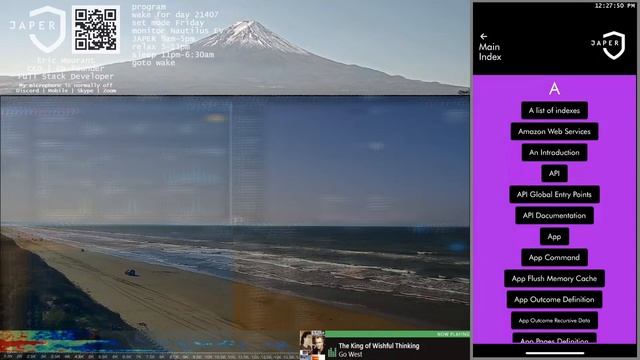Click 'set mode Friday' line
This screenshot has width=640, height=360.
[x=168, y=23]
